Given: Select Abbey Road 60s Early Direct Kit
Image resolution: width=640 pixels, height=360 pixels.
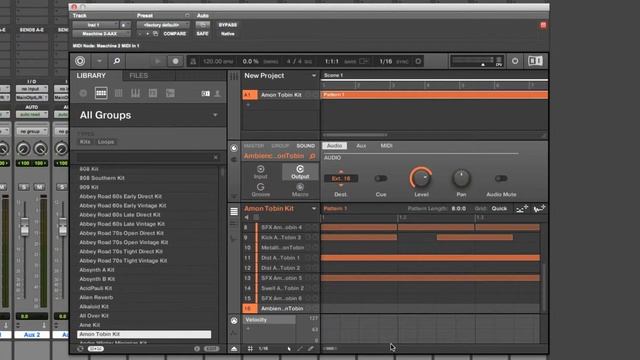Looking at the screenshot, I should click(x=120, y=196).
